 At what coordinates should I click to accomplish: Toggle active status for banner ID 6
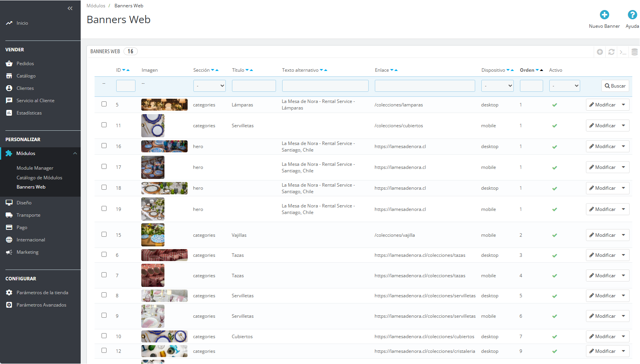coord(555,256)
